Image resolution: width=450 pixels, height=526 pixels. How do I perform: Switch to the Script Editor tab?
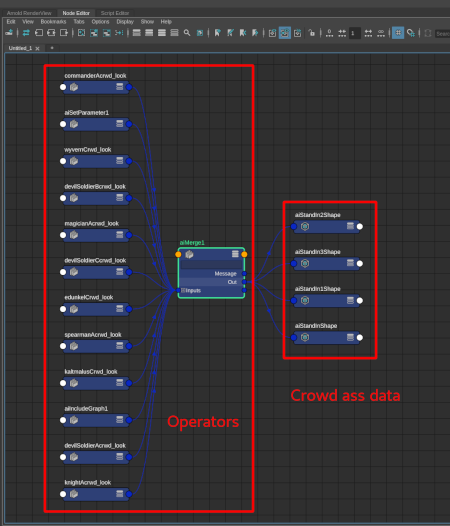pos(115,13)
